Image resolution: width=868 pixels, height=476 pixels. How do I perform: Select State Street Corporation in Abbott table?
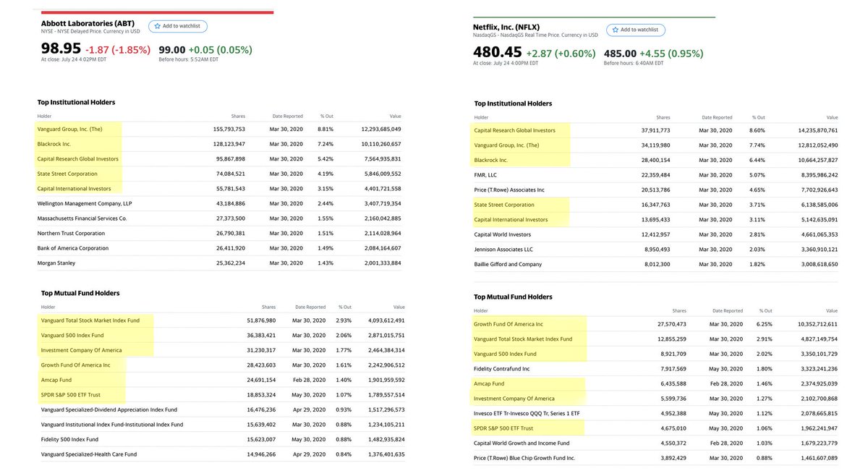coord(67,174)
